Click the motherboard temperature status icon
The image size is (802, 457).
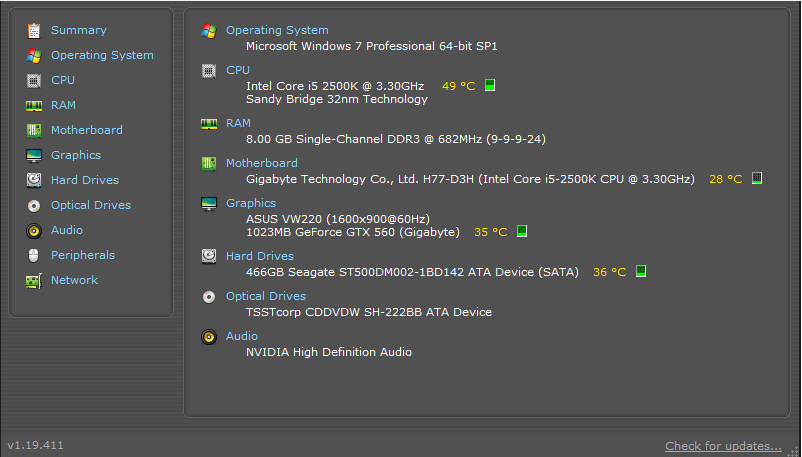[x=757, y=178]
